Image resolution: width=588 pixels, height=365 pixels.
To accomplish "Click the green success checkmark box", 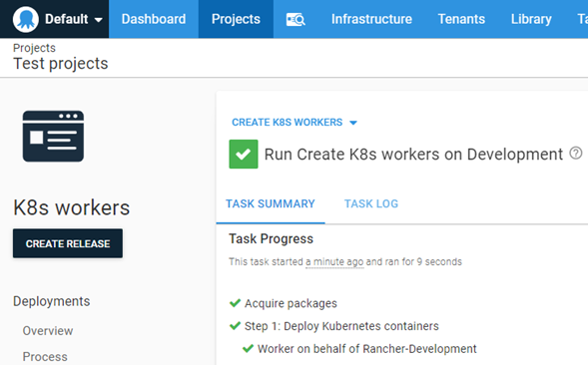I will pyautogui.click(x=244, y=154).
